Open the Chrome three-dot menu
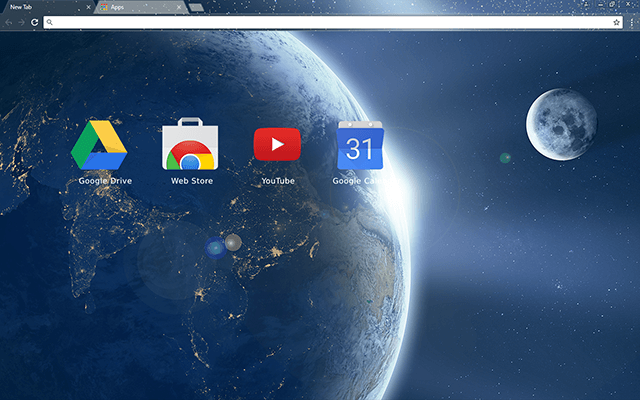Image resolution: width=640 pixels, height=400 pixels. pyautogui.click(x=631, y=21)
